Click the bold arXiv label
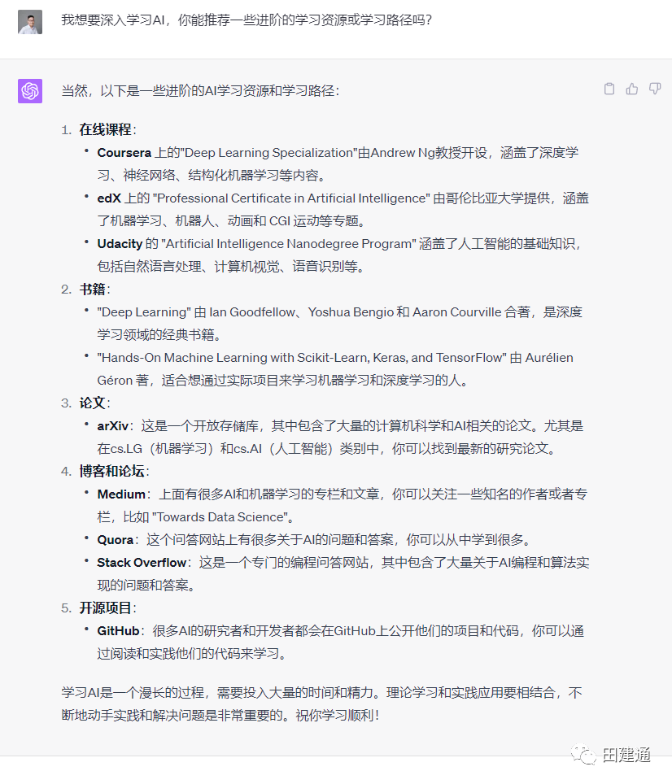This screenshot has width=672, height=784. (x=112, y=426)
